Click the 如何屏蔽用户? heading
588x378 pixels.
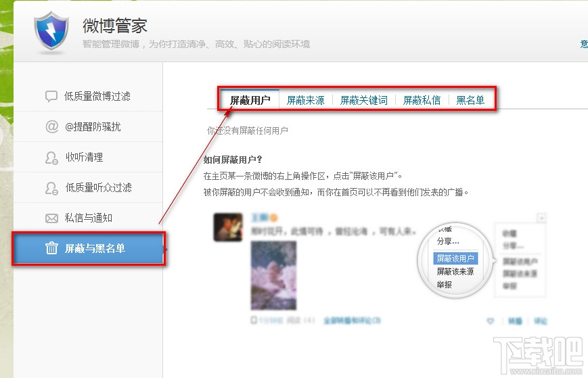coord(233,160)
